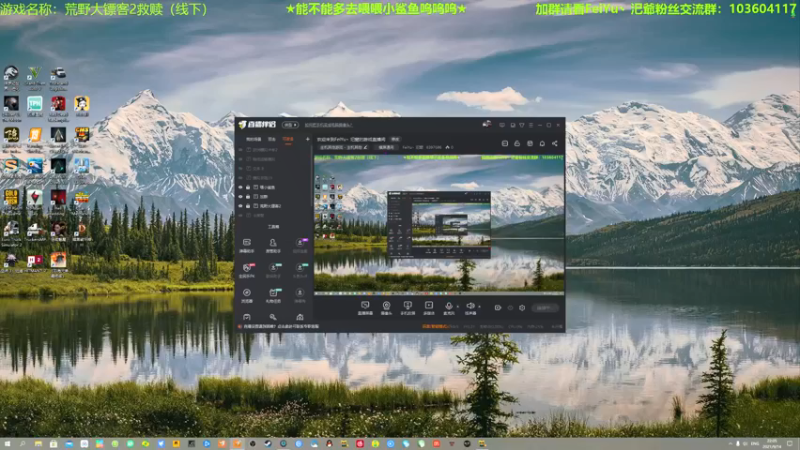Click the live preview canvas
The height and width of the screenshot is (450, 800).
point(439,224)
